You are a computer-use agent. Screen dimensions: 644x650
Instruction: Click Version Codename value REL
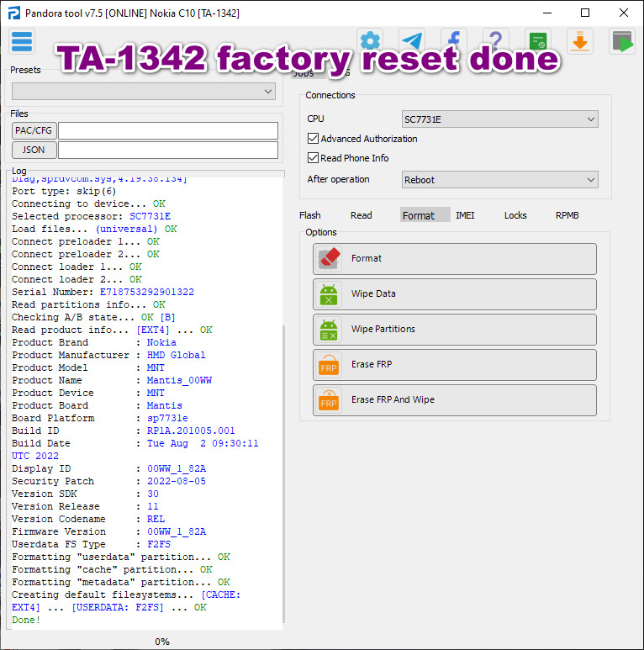[x=156, y=519]
